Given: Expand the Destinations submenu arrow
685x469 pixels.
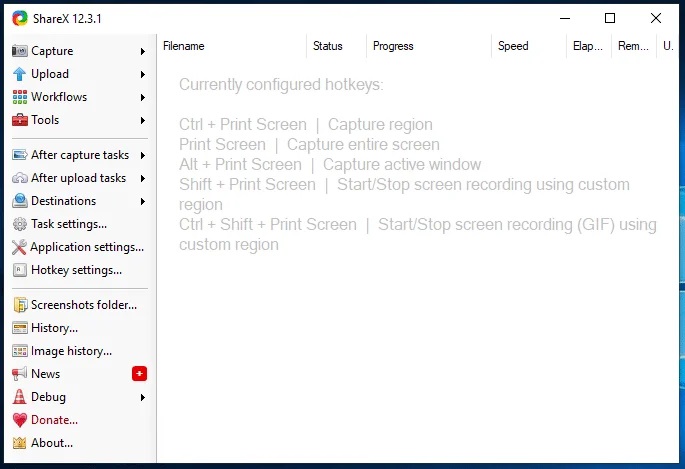Looking at the screenshot, I should tap(143, 201).
